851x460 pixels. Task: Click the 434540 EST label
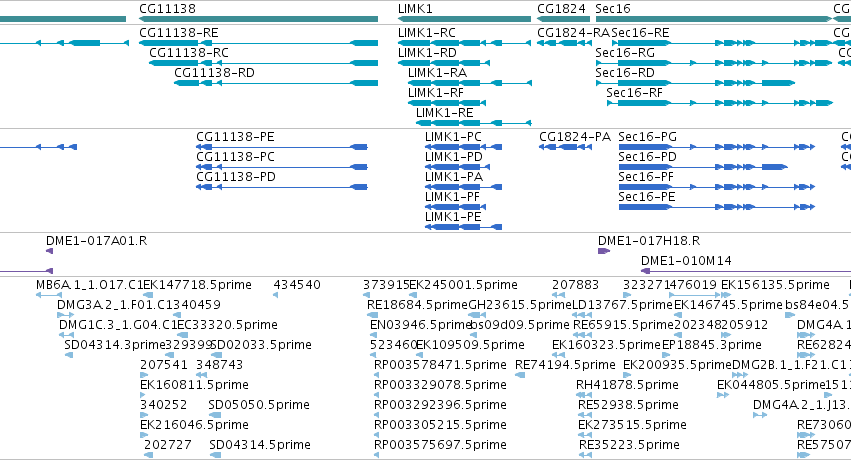pyautogui.click(x=297, y=285)
